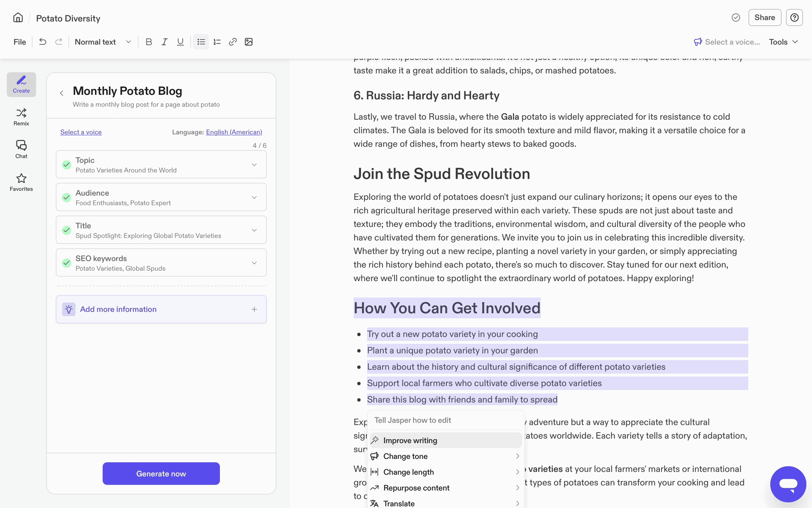812x508 pixels.
Task: Click Add more information
Action: coord(161,309)
